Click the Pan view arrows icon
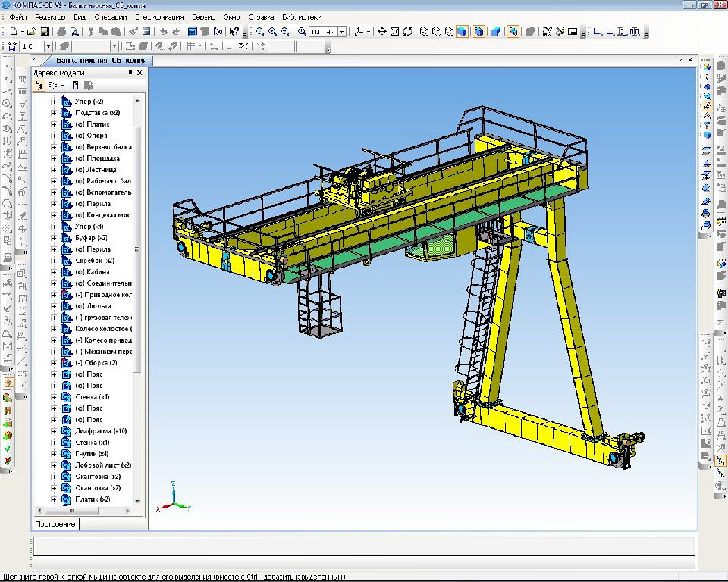The image size is (728, 582). point(382,32)
